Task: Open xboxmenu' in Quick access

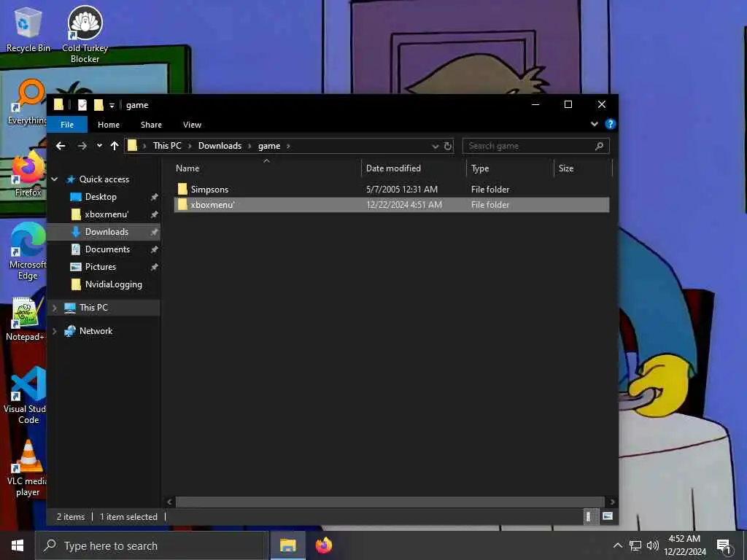Action: 107,214
